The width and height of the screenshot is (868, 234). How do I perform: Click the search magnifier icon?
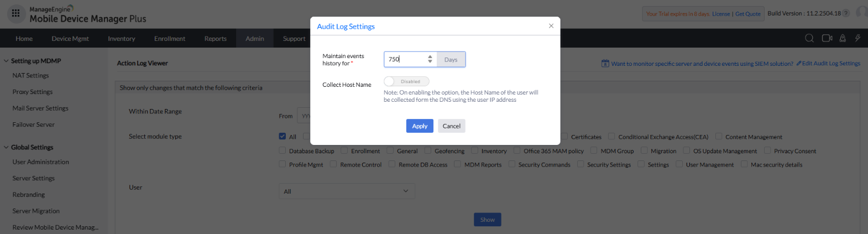[809, 38]
